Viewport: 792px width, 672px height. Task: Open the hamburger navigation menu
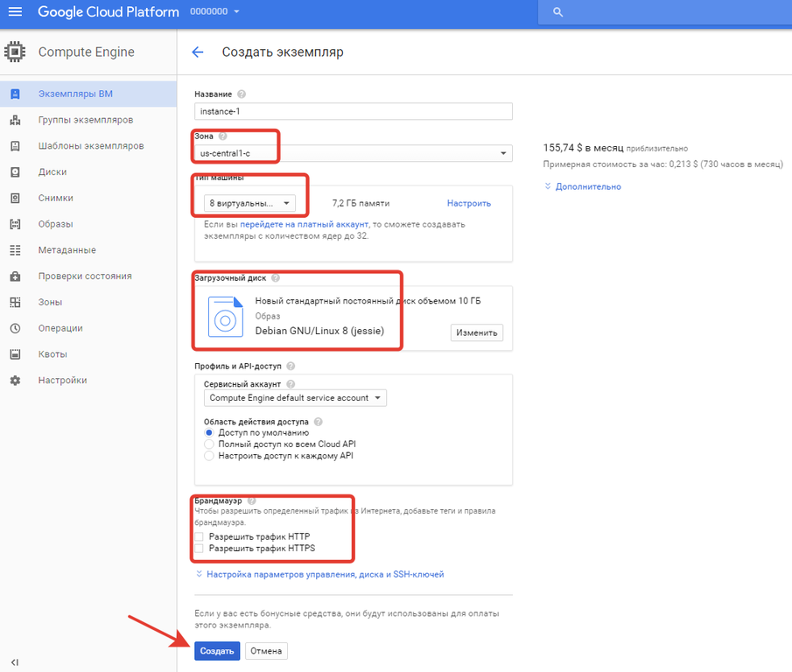[15, 11]
